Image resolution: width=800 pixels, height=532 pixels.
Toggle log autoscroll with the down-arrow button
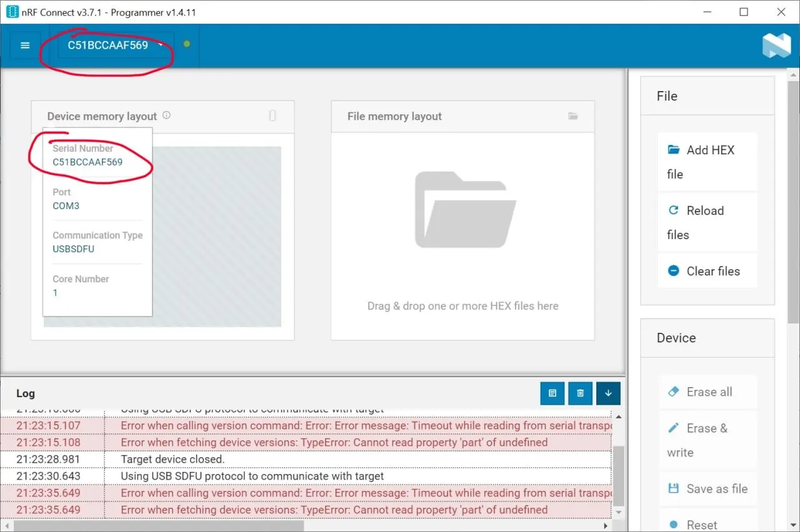(608, 393)
